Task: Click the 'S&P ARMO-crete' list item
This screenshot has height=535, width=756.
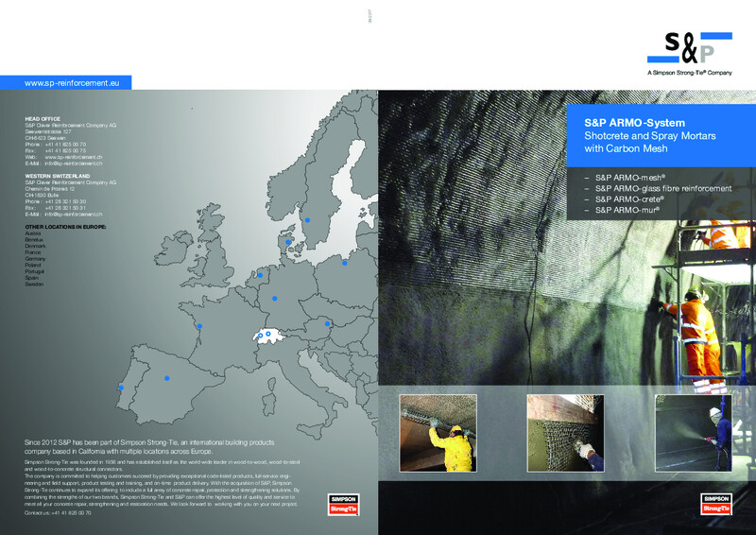Action: (x=629, y=199)
